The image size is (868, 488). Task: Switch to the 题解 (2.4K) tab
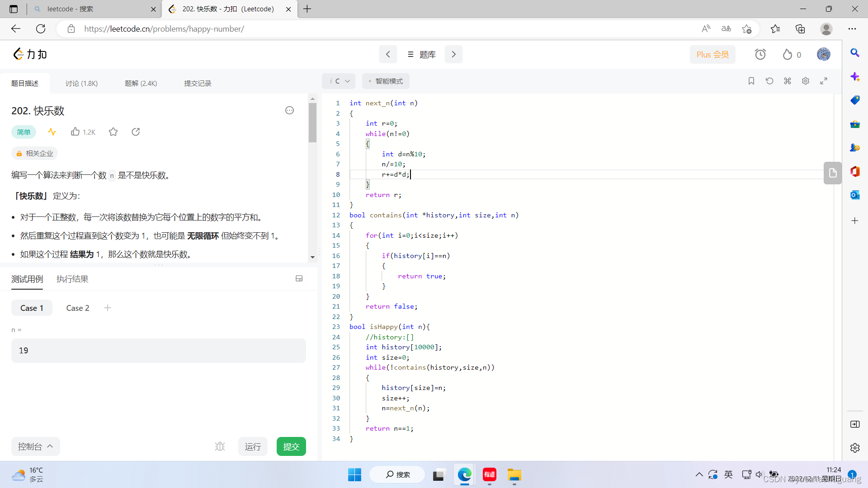pyautogui.click(x=141, y=83)
